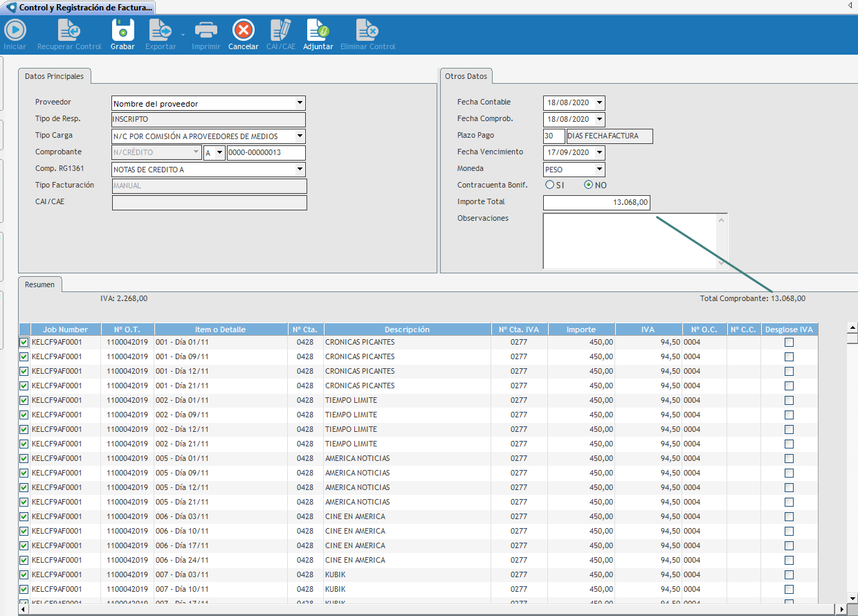Switch to the Otros Datos tab
858x616 pixels.
[x=466, y=76]
